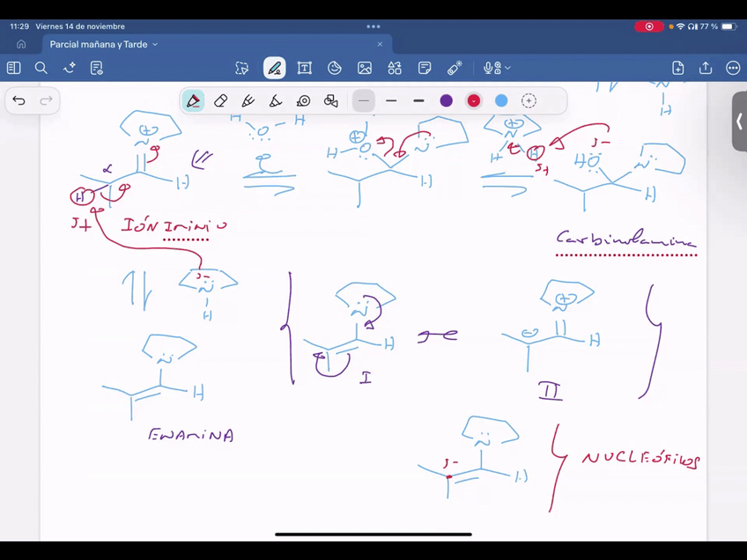The width and height of the screenshot is (747, 560).
Task: Add a new page
Action: (678, 68)
